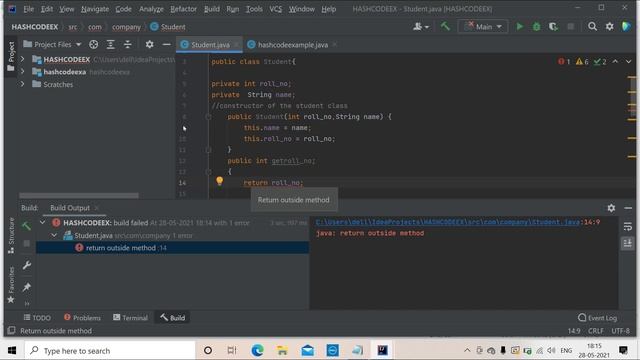
Task: Expand the HASHCODEEX project tree node
Action: [22, 59]
